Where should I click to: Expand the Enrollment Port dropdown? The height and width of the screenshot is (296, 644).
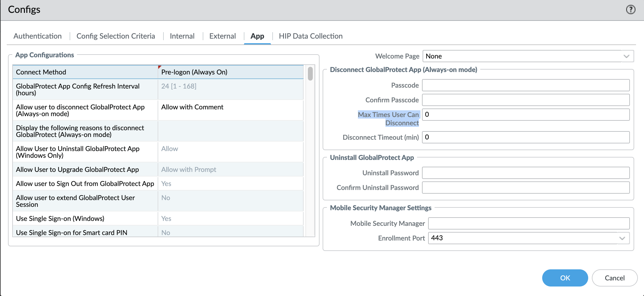point(622,238)
